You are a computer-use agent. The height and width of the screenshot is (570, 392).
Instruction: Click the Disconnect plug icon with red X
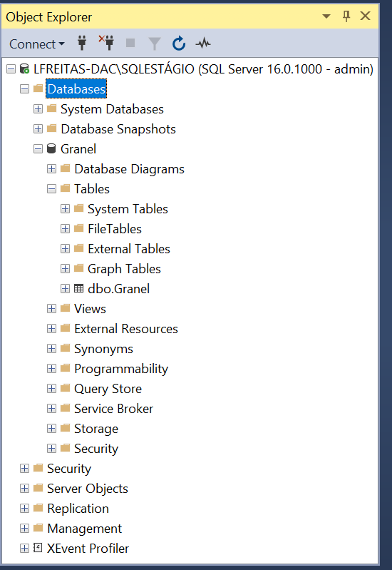point(106,43)
